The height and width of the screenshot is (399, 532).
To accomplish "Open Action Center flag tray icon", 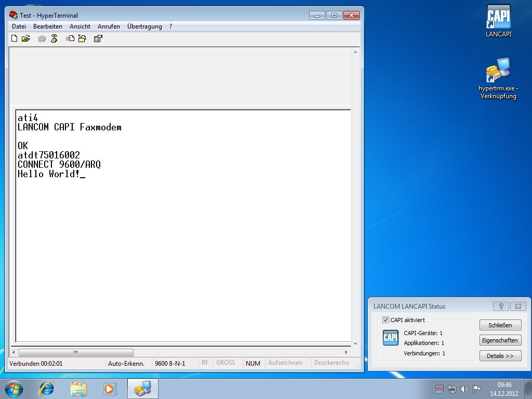I will [x=476, y=389].
